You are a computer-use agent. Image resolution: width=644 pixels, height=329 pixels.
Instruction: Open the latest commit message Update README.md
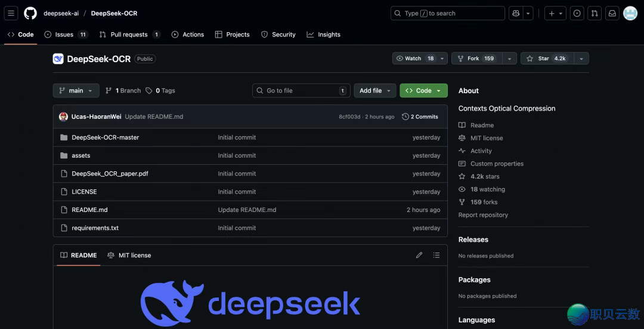tap(154, 116)
